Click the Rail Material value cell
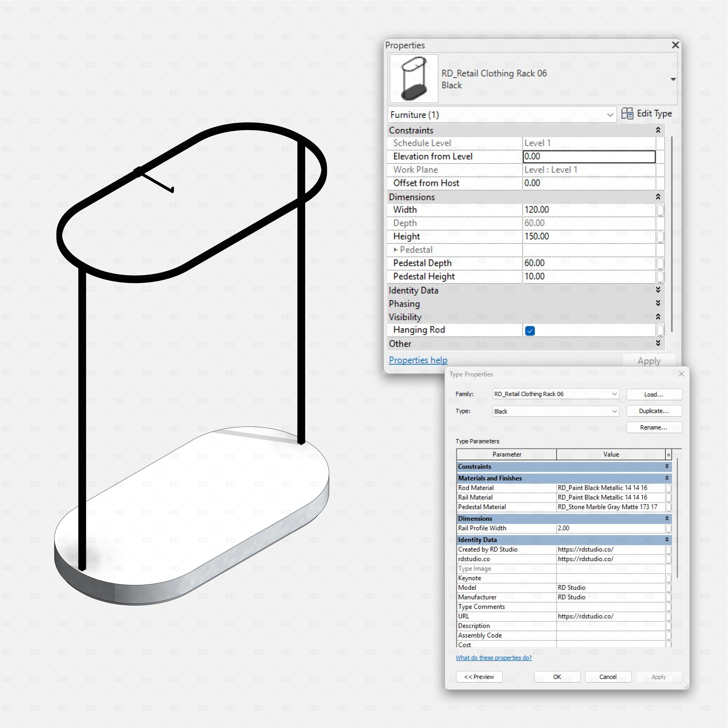The height and width of the screenshot is (728, 728). tap(611, 497)
